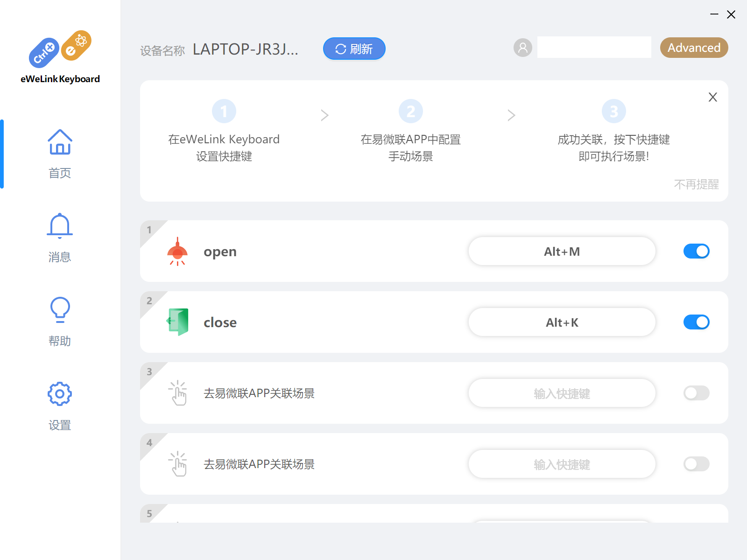The height and width of the screenshot is (560, 747).
Task: Open the 首页 home page
Action: click(60, 154)
